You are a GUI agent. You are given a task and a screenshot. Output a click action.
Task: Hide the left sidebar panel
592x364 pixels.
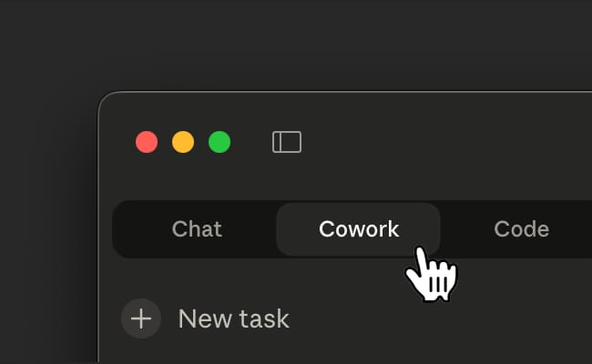coord(287,142)
